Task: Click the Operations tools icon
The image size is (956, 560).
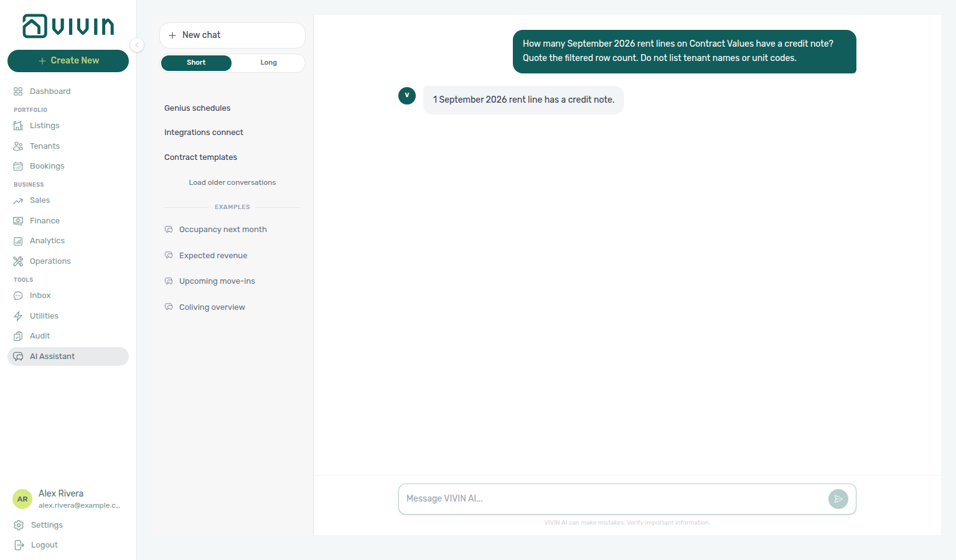Action: tap(18, 261)
